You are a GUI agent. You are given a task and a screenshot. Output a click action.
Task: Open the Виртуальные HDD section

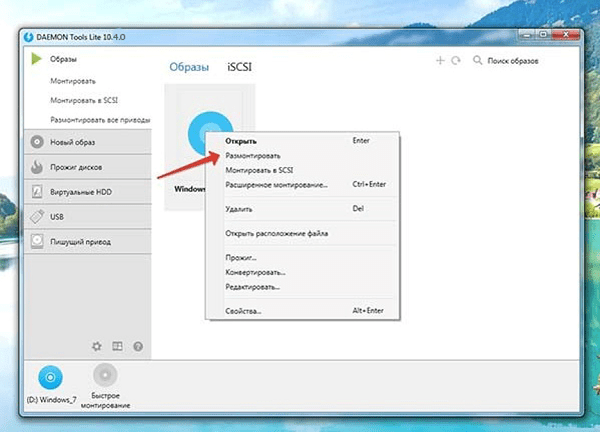88,192
